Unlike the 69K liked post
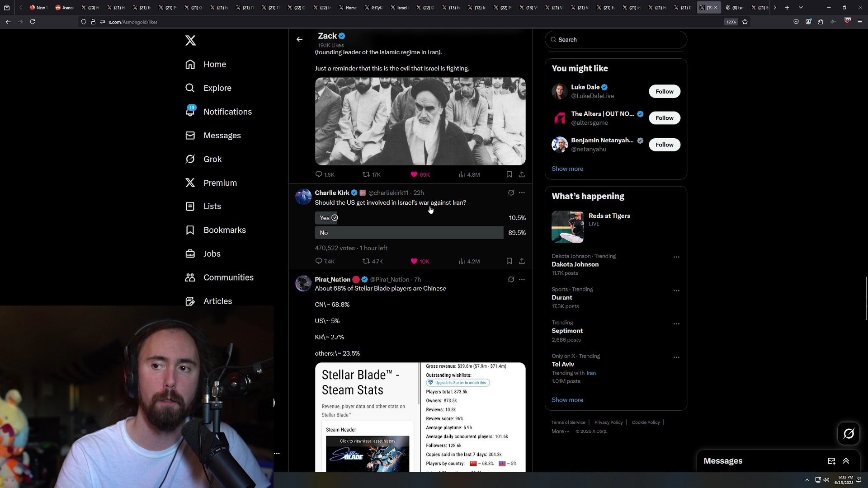The height and width of the screenshot is (488, 868). [x=414, y=174]
